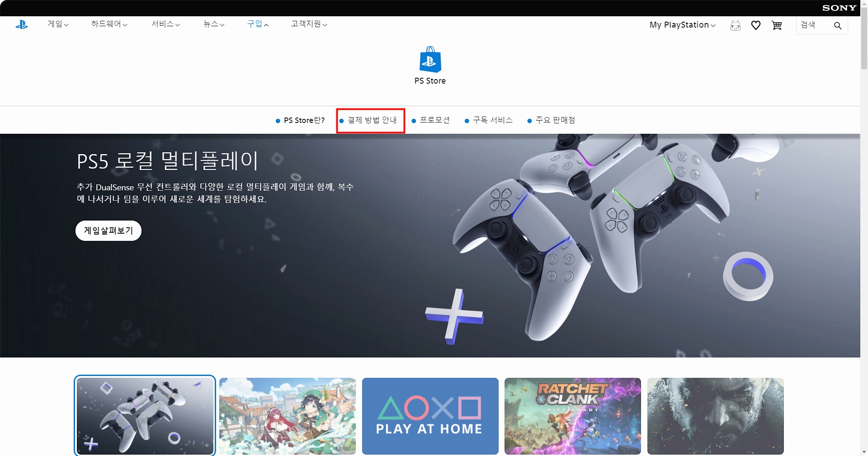Open the wishlist heart icon

tap(756, 25)
